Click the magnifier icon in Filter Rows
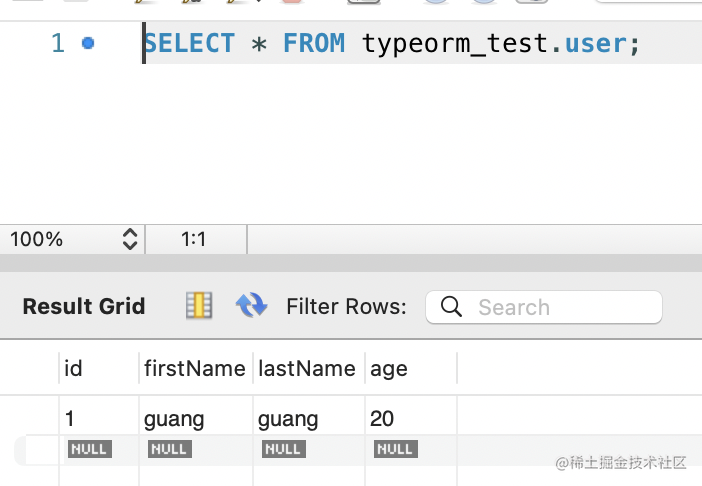The width and height of the screenshot is (702, 486). pyautogui.click(x=451, y=307)
